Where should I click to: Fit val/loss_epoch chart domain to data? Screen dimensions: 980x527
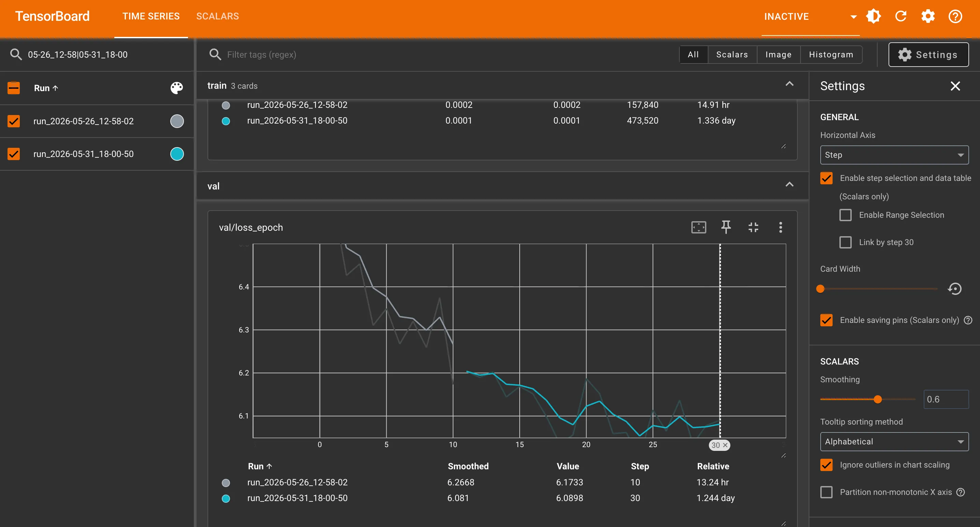(x=698, y=228)
